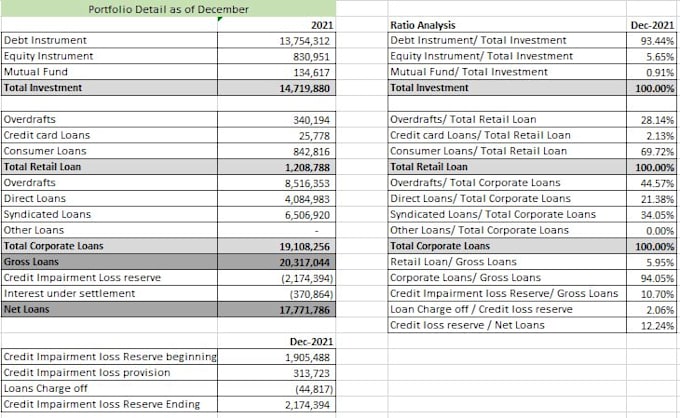Click the 'Syndicated Loans' label cell
The width and height of the screenshot is (680, 418).
point(109,214)
